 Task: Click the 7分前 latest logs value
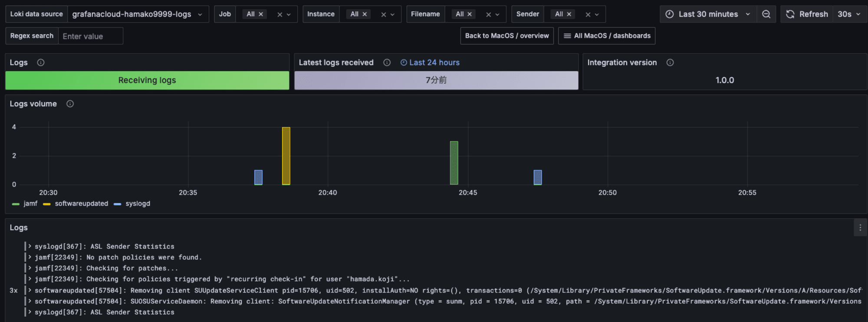point(436,80)
